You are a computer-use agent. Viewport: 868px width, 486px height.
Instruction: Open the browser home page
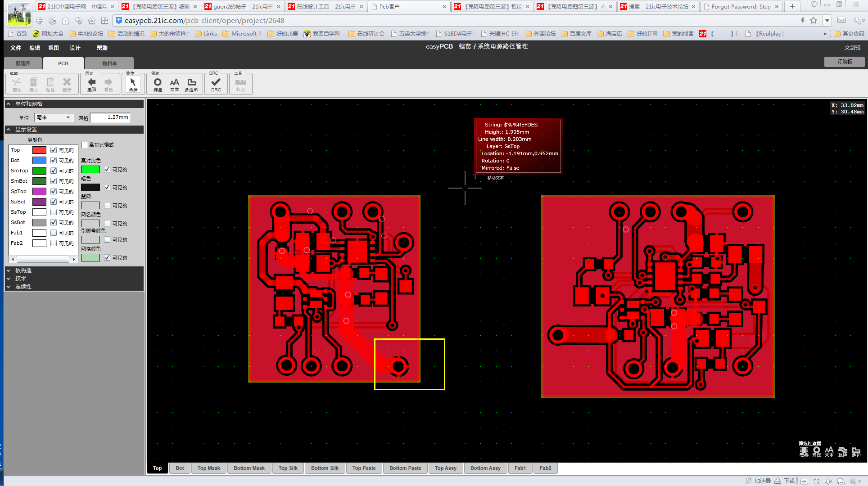[x=66, y=21]
